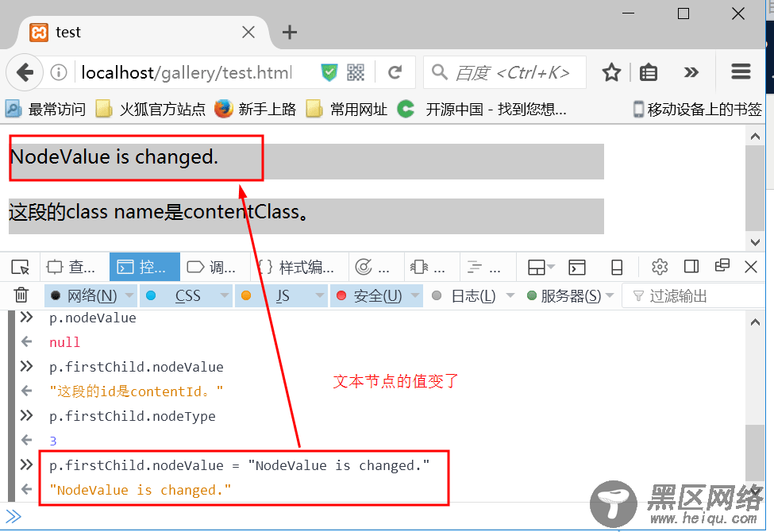Click the localhost/gallery/test.html address bar
774x532 pixels.
(x=187, y=72)
